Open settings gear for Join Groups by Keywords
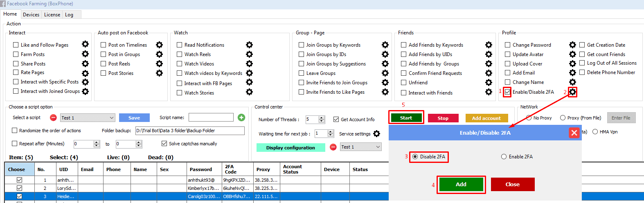 pyautogui.click(x=385, y=45)
